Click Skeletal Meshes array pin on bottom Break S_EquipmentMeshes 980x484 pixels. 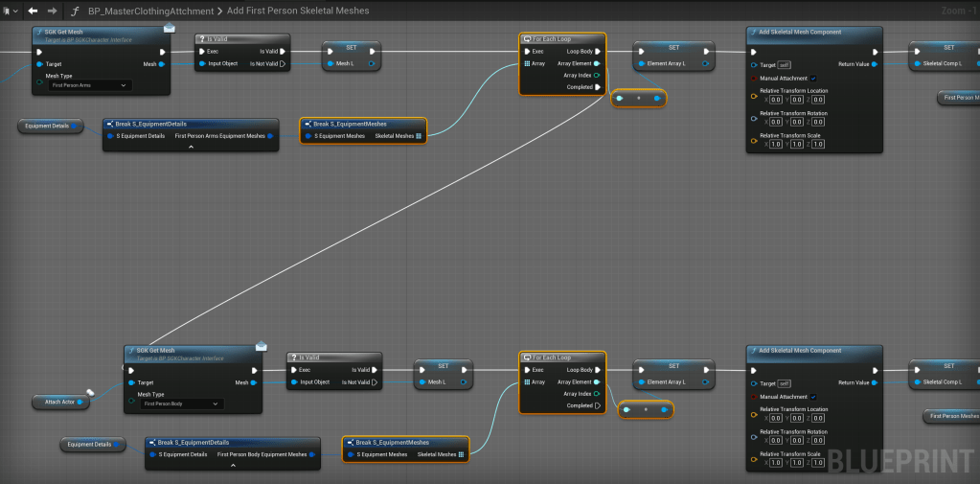[461, 454]
